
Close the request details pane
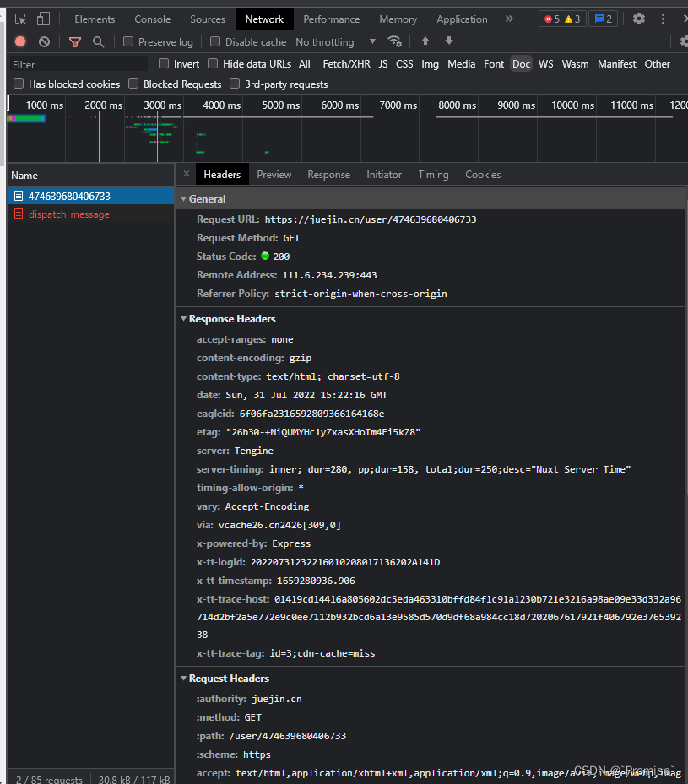coord(187,174)
